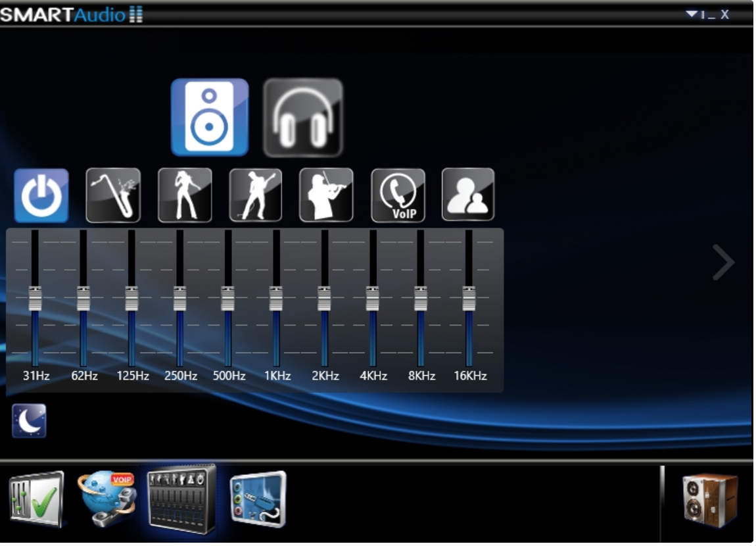The image size is (756, 546).
Task: Toggle the night mode moon button
Action: (29, 421)
